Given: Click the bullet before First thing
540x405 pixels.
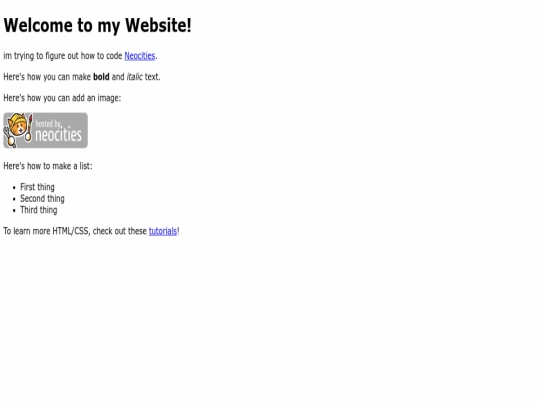Looking at the screenshot, I should tap(14, 188).
